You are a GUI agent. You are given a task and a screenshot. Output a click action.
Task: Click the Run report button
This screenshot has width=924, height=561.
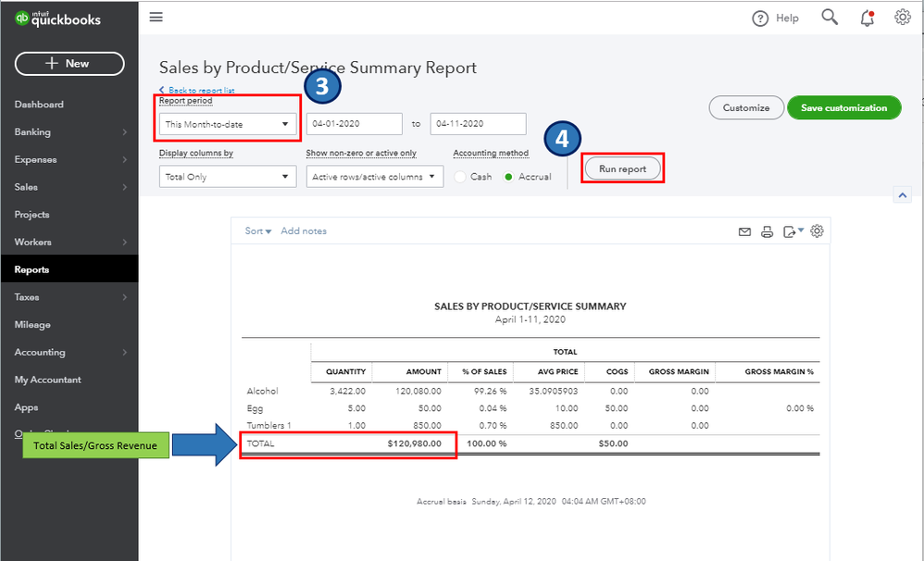point(622,169)
